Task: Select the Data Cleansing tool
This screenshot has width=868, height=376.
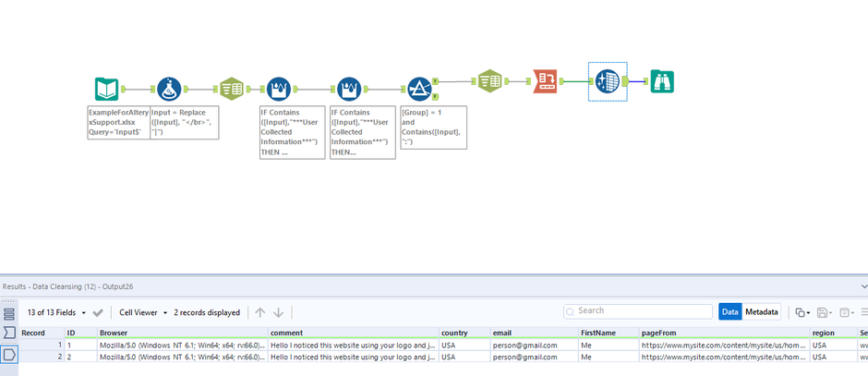Action: click(608, 81)
